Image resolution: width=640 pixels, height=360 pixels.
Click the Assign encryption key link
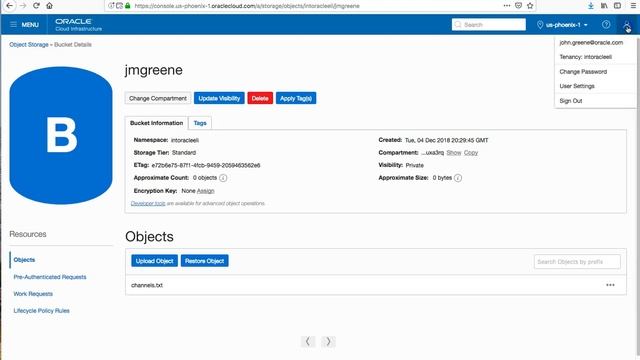tap(205, 191)
